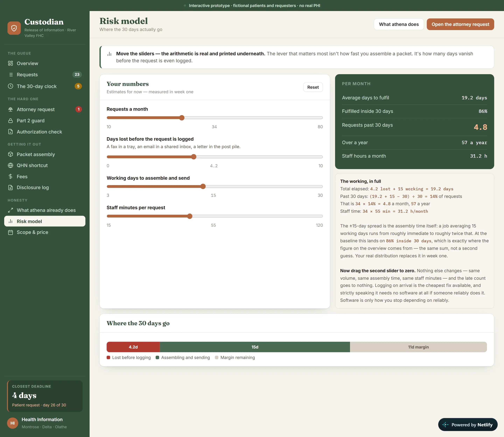
Task: Open the Overview page
Action: coord(45,63)
